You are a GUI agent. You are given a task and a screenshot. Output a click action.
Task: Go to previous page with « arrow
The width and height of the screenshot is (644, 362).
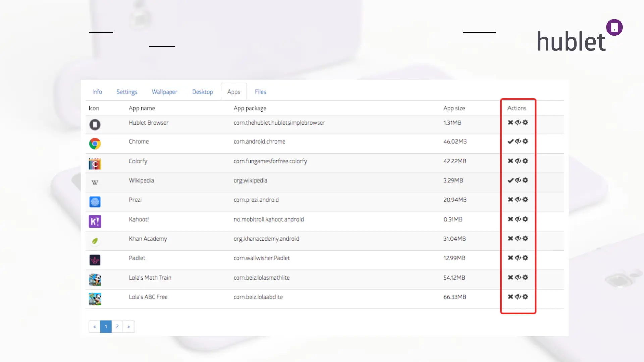(95, 327)
